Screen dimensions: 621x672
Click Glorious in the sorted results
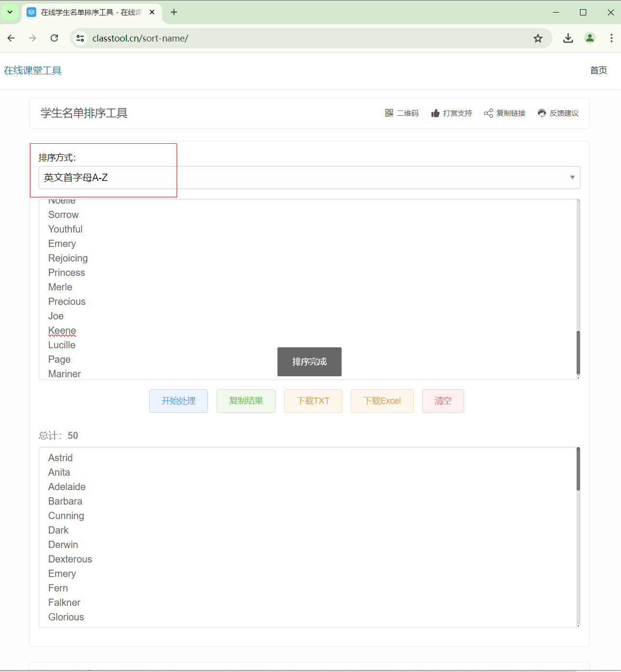point(66,617)
